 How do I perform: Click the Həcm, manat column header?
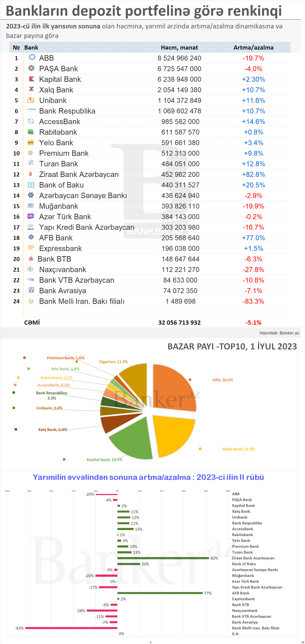click(x=179, y=48)
